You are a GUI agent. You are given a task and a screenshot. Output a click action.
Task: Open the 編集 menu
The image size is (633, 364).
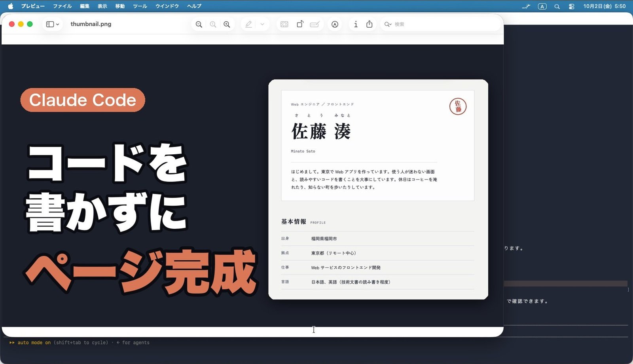[x=85, y=6]
